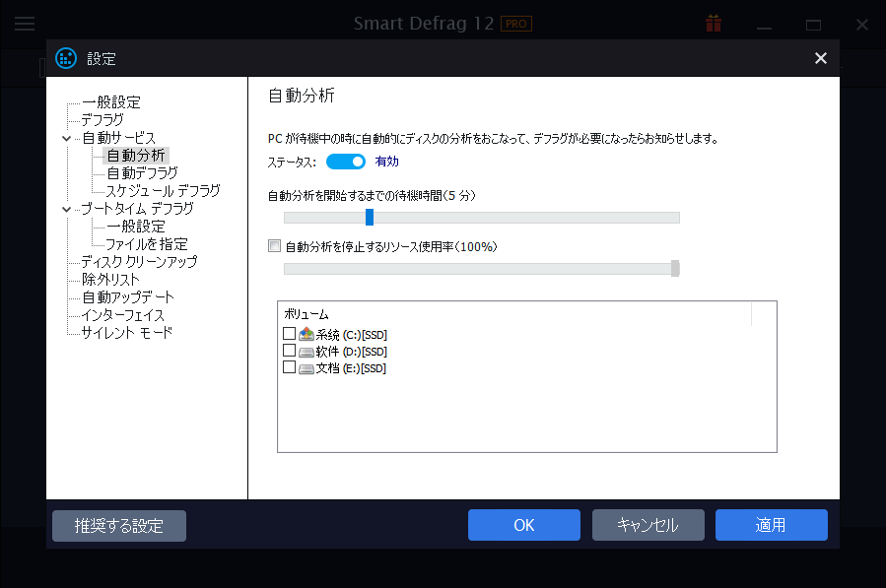Click the キャンセル button

648,525
